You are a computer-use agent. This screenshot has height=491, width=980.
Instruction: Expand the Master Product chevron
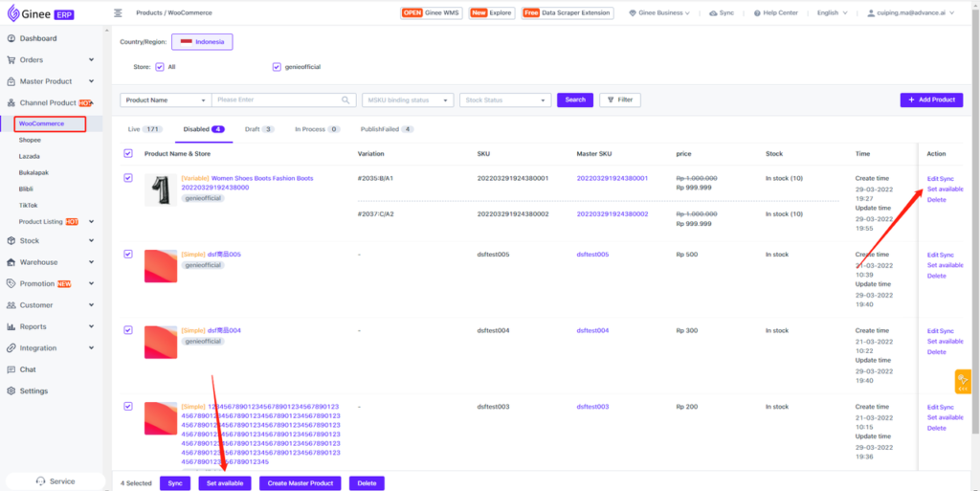click(x=91, y=82)
